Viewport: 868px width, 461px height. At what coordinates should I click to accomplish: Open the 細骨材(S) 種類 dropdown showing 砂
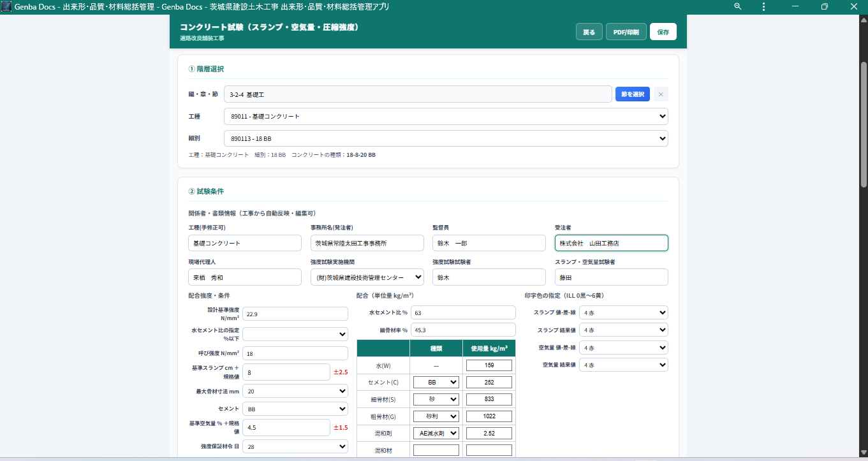click(436, 399)
